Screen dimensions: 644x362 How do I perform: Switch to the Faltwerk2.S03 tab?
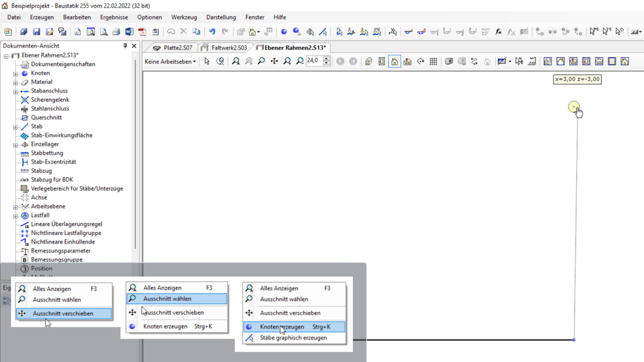tap(224, 48)
